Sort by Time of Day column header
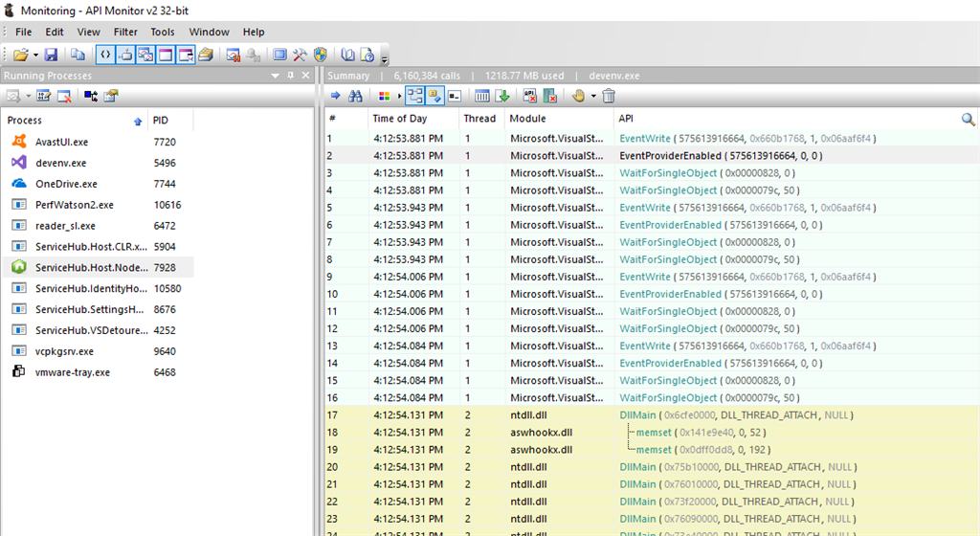This screenshot has width=980, height=536. [413, 119]
